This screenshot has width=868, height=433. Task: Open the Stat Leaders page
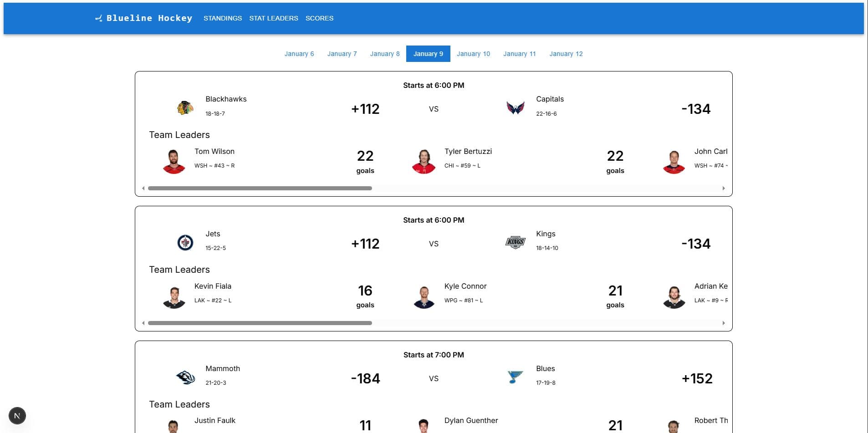[274, 18]
